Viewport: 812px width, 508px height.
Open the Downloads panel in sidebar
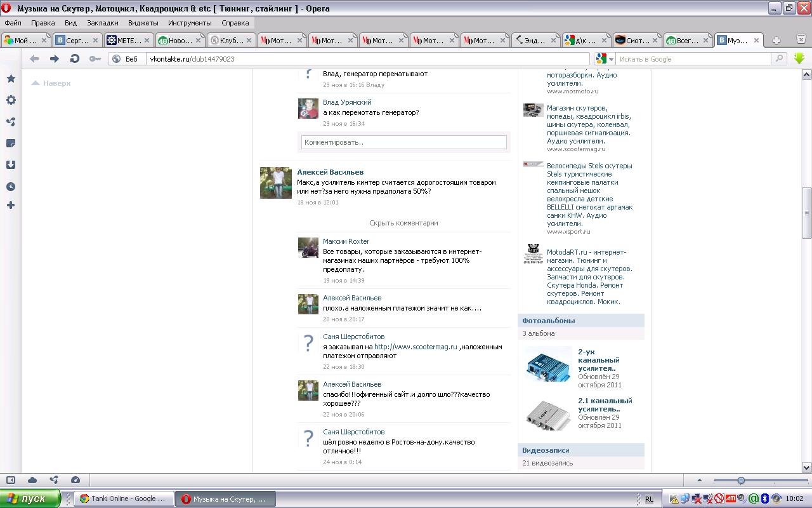(11, 165)
